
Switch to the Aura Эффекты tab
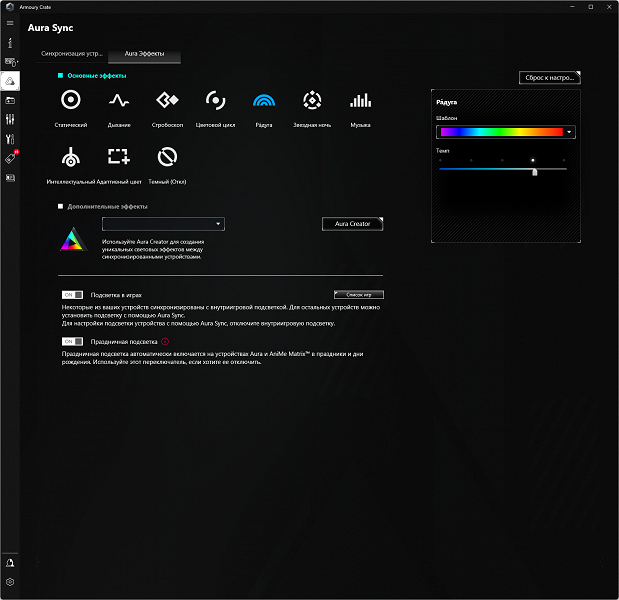tap(144, 54)
